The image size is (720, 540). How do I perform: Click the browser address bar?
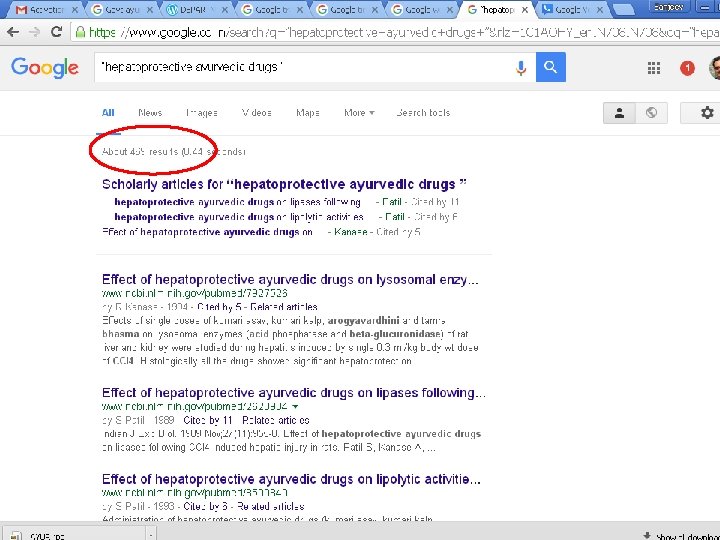(395, 32)
